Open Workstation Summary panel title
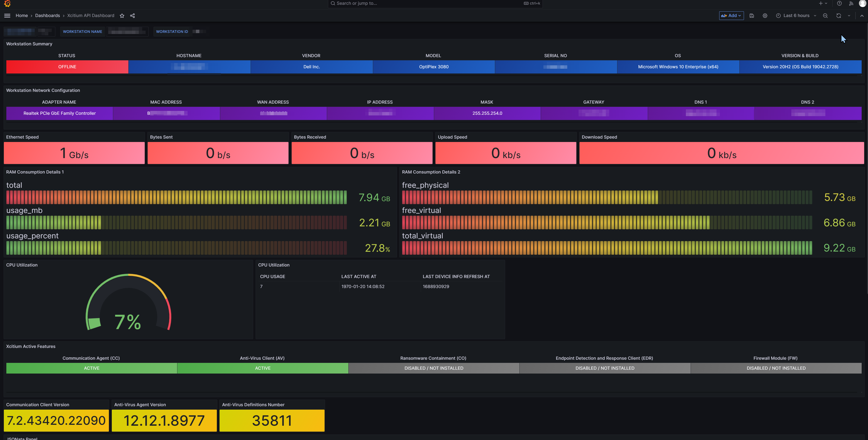 (x=29, y=44)
